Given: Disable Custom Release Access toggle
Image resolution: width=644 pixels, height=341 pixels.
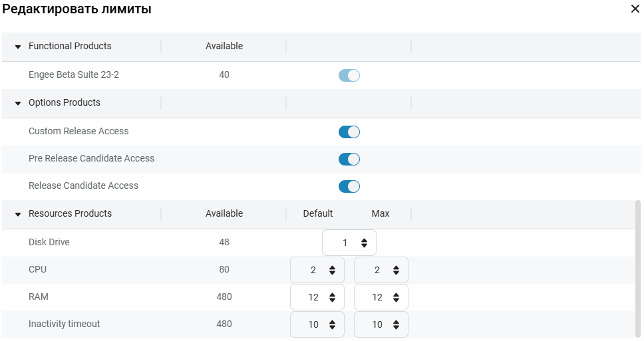Looking at the screenshot, I should point(349,132).
